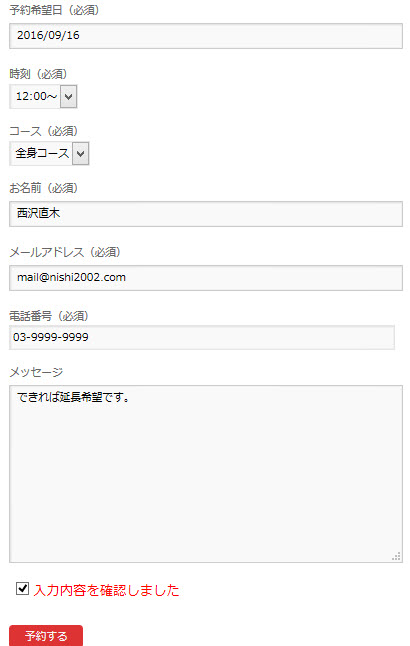The image size is (410, 646).
Task: Click the arrow on the コース dropdown
Action: 80,154
